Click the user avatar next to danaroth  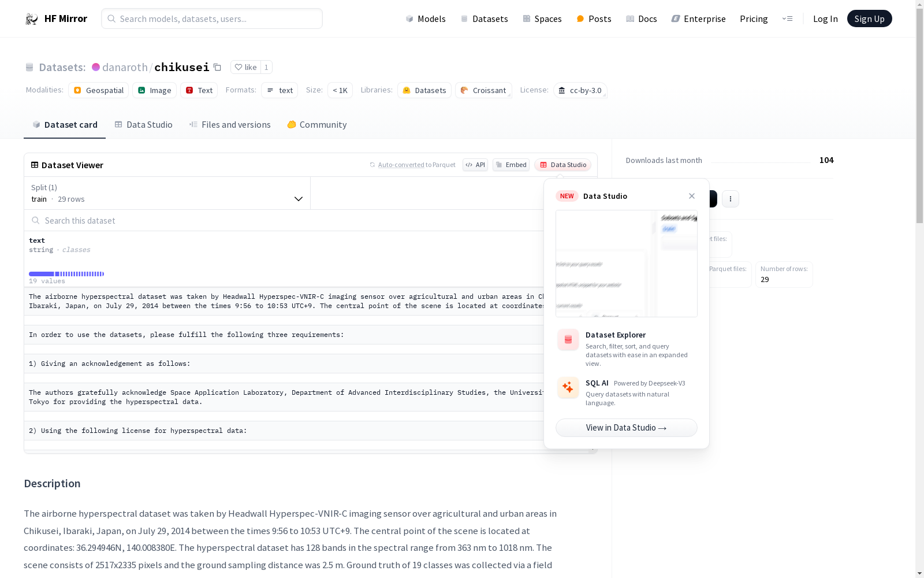pos(96,67)
